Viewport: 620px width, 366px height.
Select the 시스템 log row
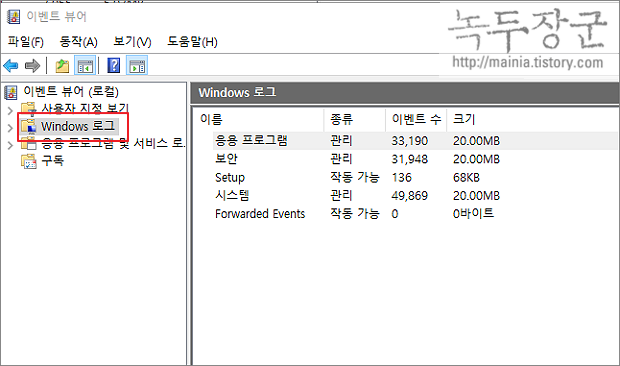coord(415,195)
